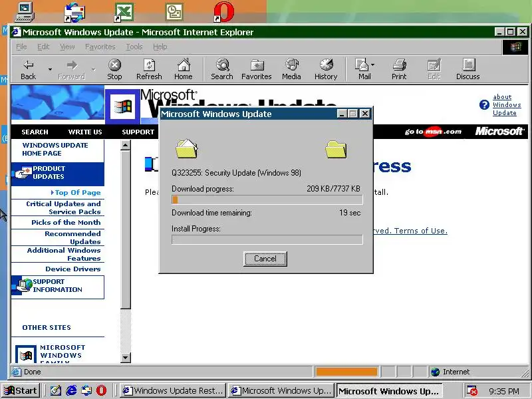Image resolution: width=532 pixels, height=399 pixels.
Task: Launch Opera from Quick Launch bar
Action: (x=101, y=390)
